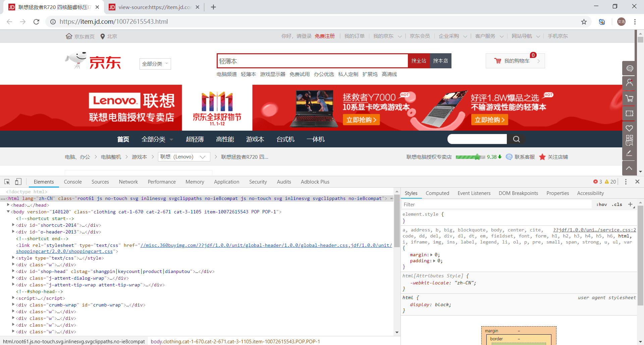Bookmark this page with the star icon
Image resolution: width=644 pixels, height=345 pixels.
[x=584, y=22]
